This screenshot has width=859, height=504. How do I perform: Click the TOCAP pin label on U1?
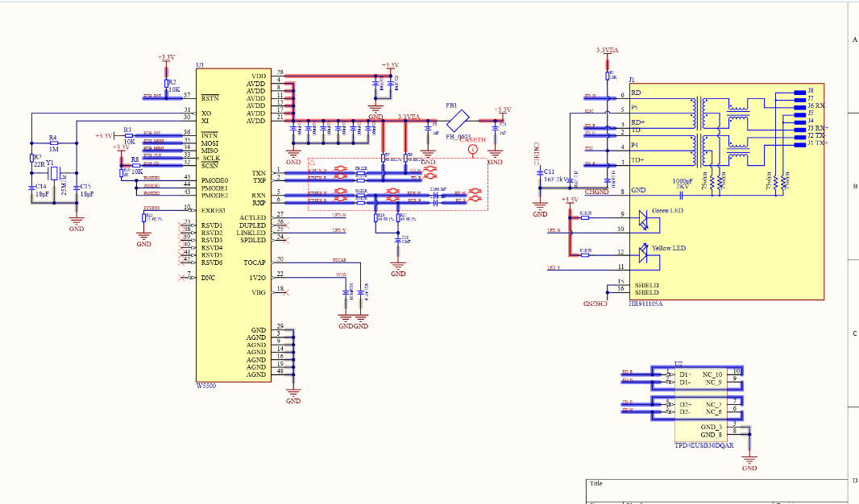pos(255,262)
